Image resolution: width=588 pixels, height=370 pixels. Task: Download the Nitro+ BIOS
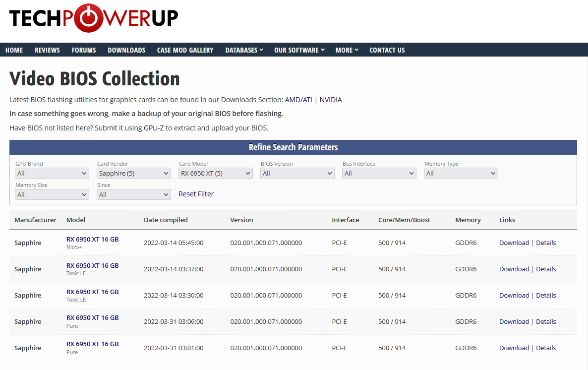coord(514,243)
